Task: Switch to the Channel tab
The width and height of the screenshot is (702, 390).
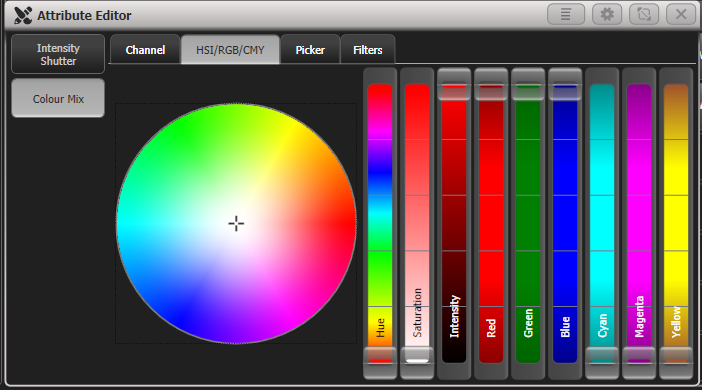Action: 145,50
